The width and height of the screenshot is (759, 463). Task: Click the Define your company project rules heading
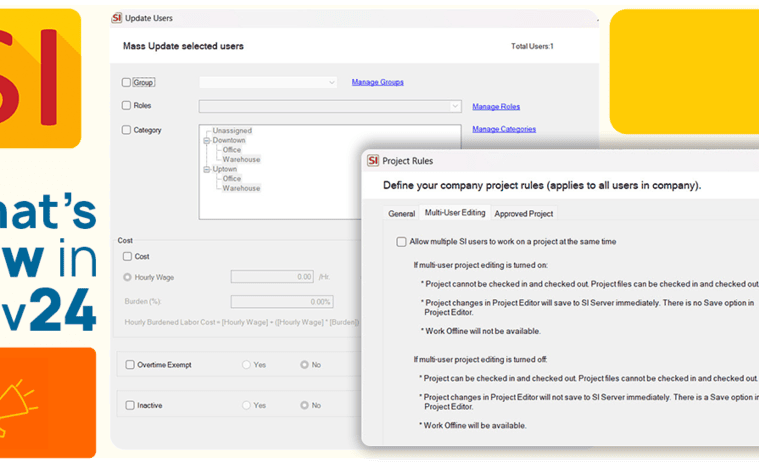(x=542, y=185)
